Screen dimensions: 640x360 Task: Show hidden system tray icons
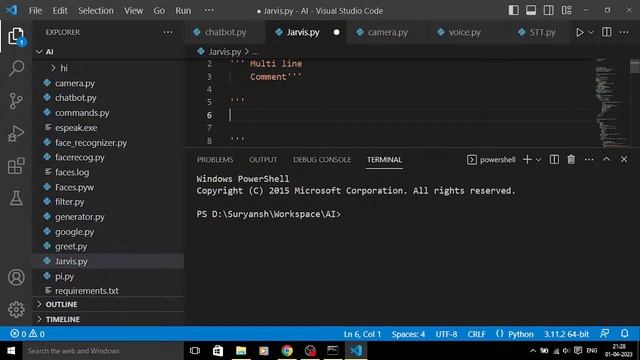point(533,351)
